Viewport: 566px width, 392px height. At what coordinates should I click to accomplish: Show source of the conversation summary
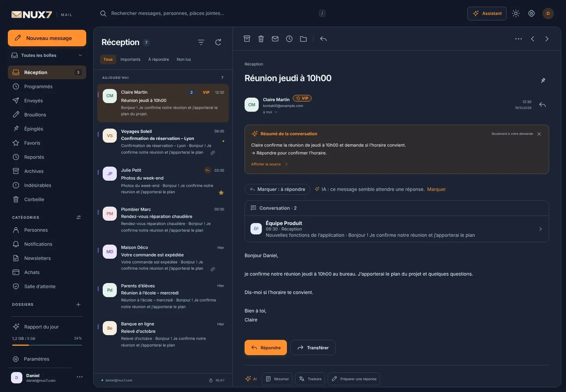(x=270, y=164)
